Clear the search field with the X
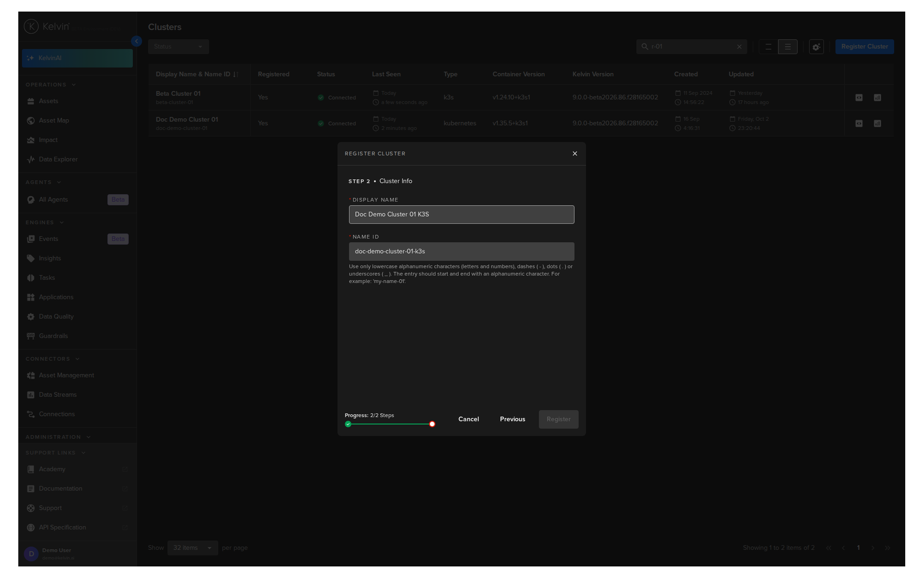This screenshot has width=924, height=578. coord(739,47)
